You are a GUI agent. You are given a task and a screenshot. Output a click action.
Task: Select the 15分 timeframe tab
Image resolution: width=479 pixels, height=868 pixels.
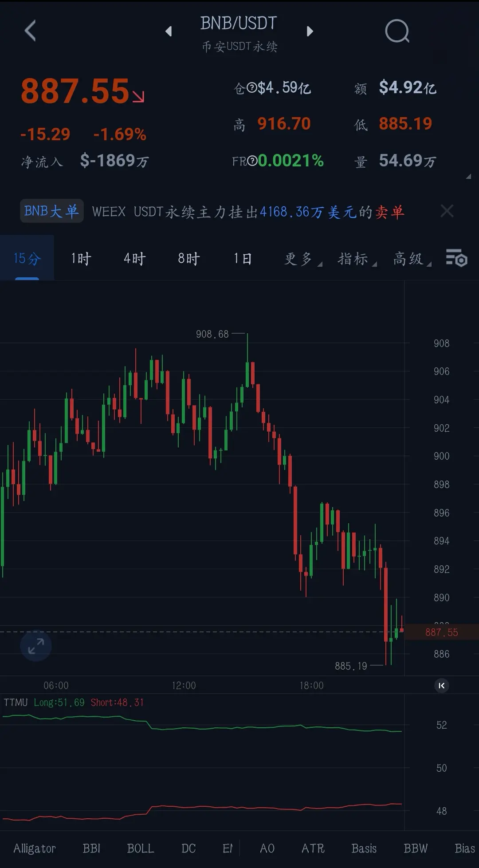coord(27,258)
